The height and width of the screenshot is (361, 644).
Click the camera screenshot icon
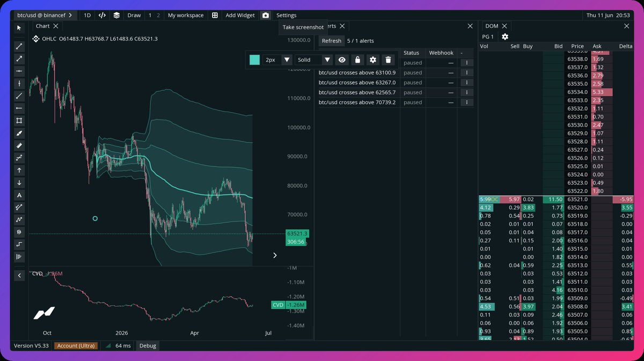click(x=265, y=15)
